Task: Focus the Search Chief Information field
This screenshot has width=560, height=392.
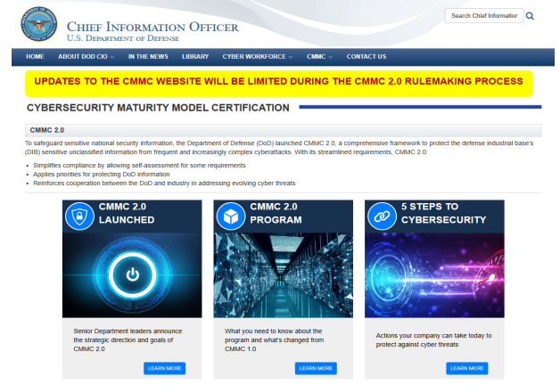Action: point(484,16)
